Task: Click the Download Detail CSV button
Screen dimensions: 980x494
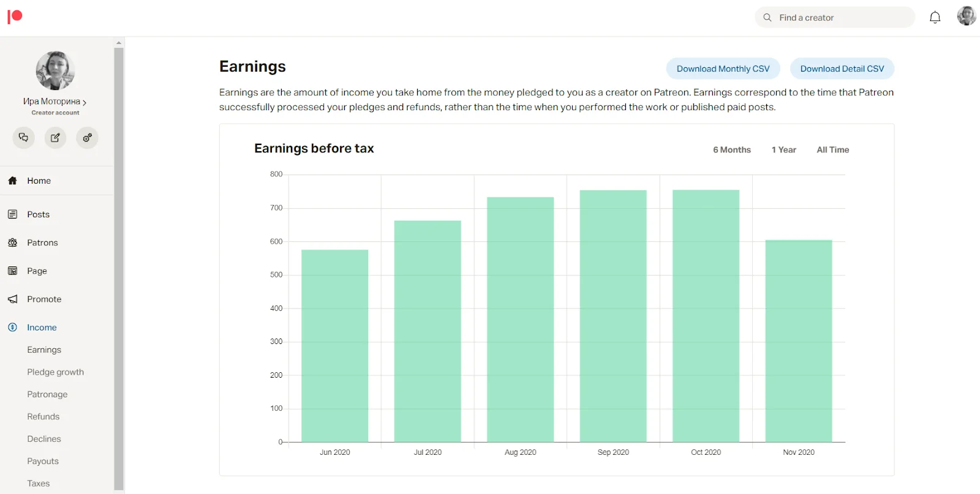Action: pos(842,69)
